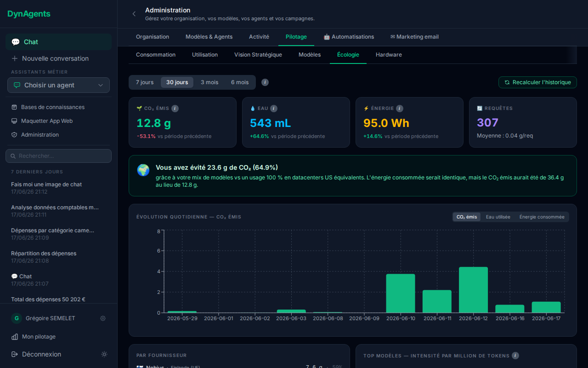Click the Rechercher search field
588x368 pixels.
[x=58, y=156]
